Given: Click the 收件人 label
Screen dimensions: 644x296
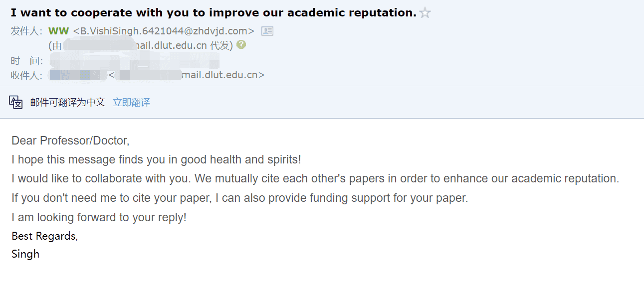Looking at the screenshot, I should tap(27, 75).
